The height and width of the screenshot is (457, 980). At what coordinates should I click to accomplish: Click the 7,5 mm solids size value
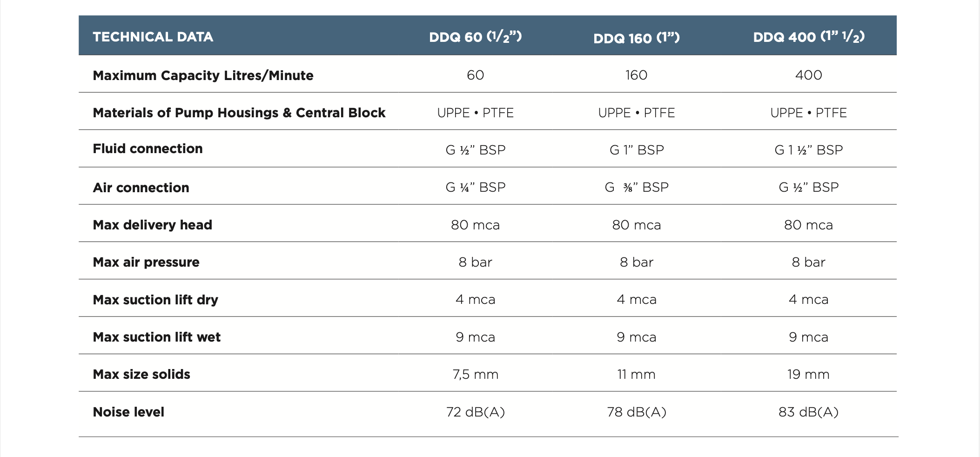475,374
